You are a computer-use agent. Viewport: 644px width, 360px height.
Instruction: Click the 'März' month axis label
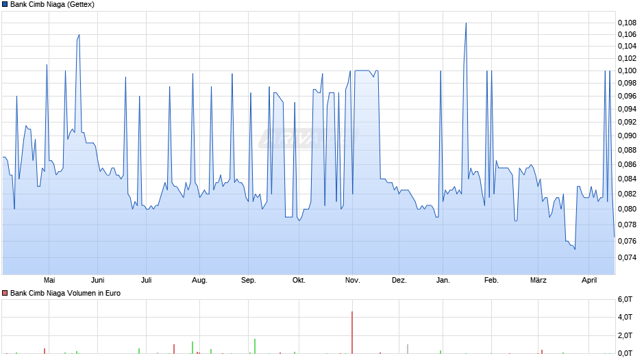[538, 280]
